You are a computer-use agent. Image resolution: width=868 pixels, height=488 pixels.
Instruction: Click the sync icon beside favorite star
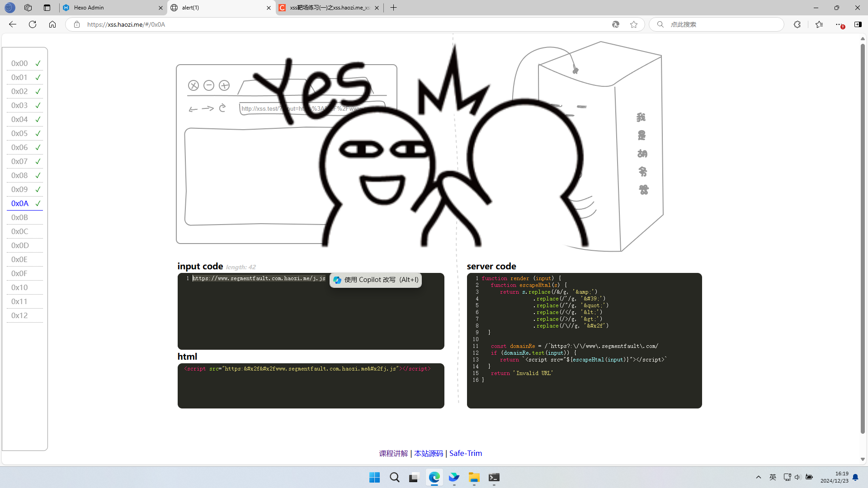point(615,24)
